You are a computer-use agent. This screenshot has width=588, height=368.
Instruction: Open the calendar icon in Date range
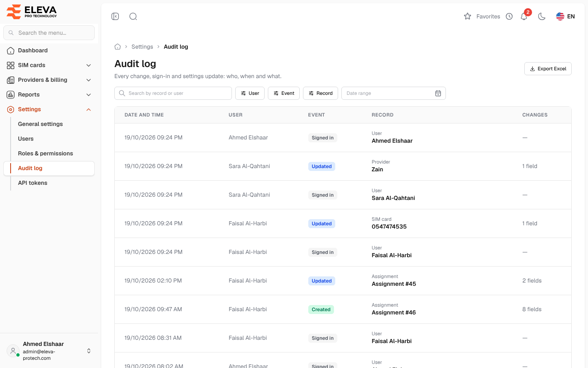tap(438, 93)
